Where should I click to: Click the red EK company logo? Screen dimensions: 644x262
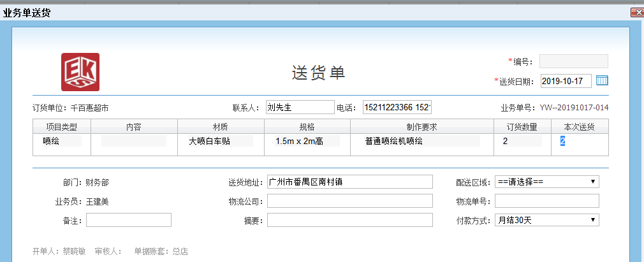click(x=80, y=71)
